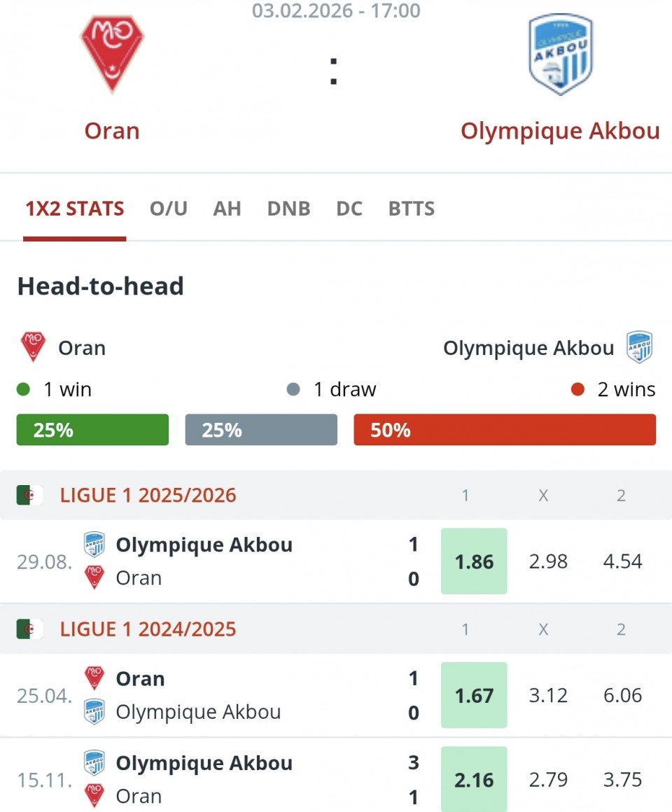Select the DNB tab

point(288,209)
